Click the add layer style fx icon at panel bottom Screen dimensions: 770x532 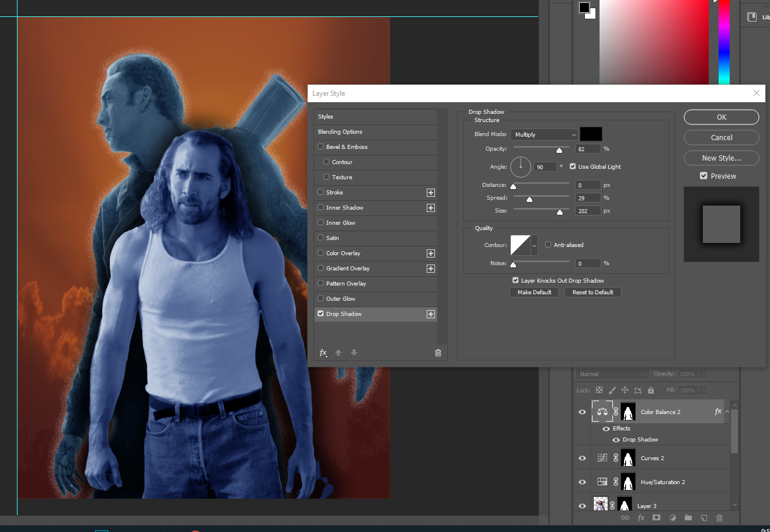coord(641,518)
